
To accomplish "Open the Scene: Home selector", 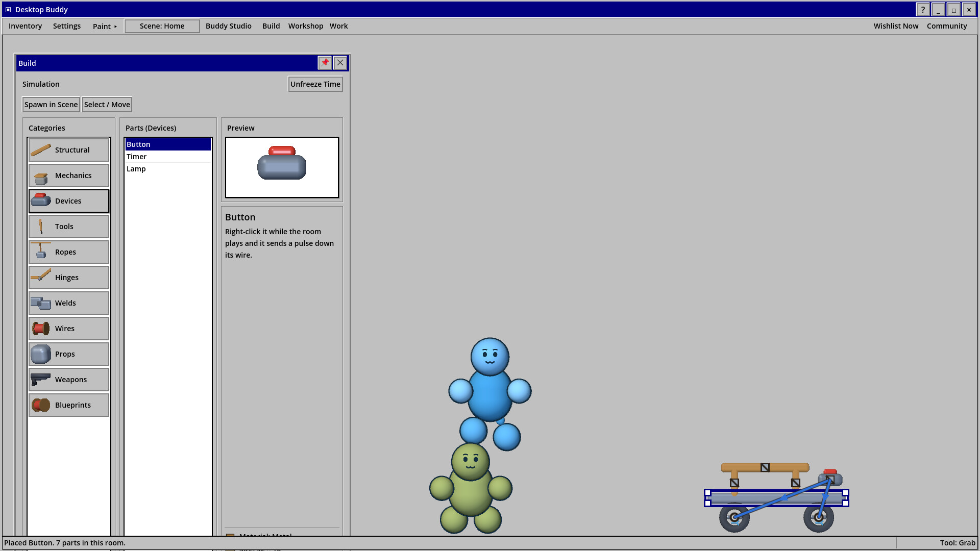I will [162, 26].
